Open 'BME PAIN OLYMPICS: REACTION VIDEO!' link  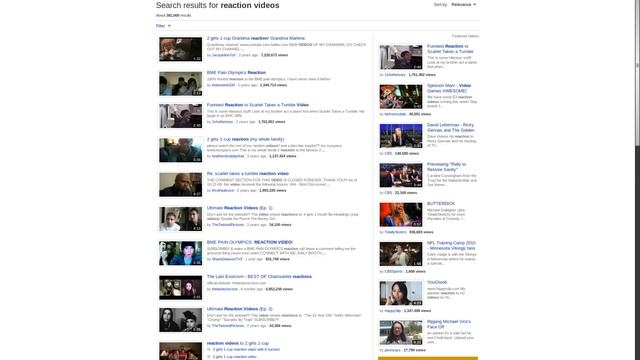coord(250,242)
